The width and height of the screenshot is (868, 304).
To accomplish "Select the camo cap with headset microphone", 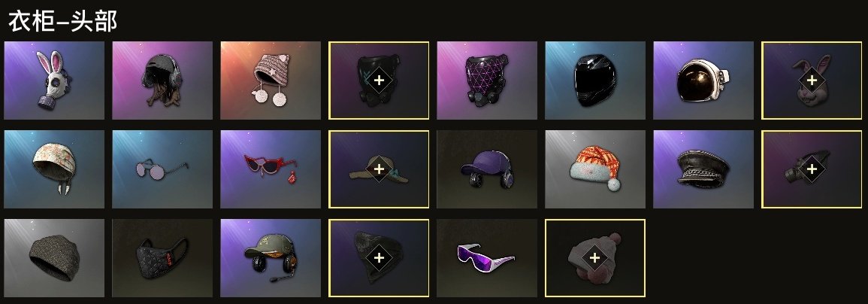I will point(270,258).
